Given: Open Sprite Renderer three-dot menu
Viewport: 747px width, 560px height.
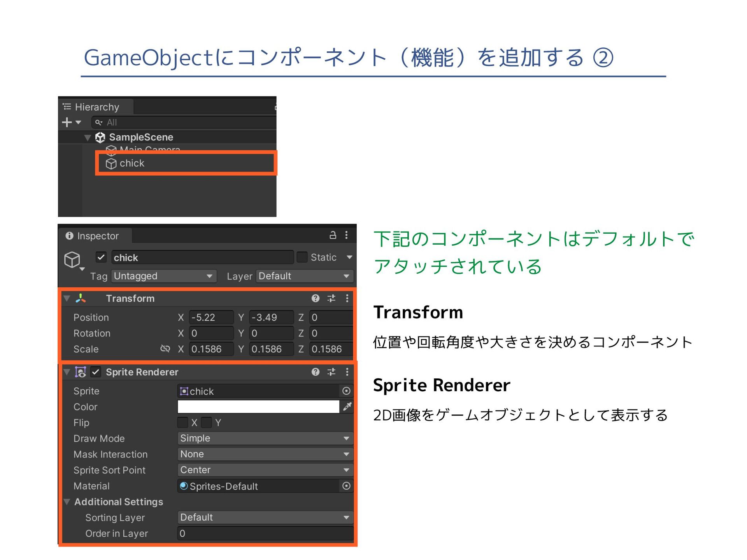Looking at the screenshot, I should [347, 372].
